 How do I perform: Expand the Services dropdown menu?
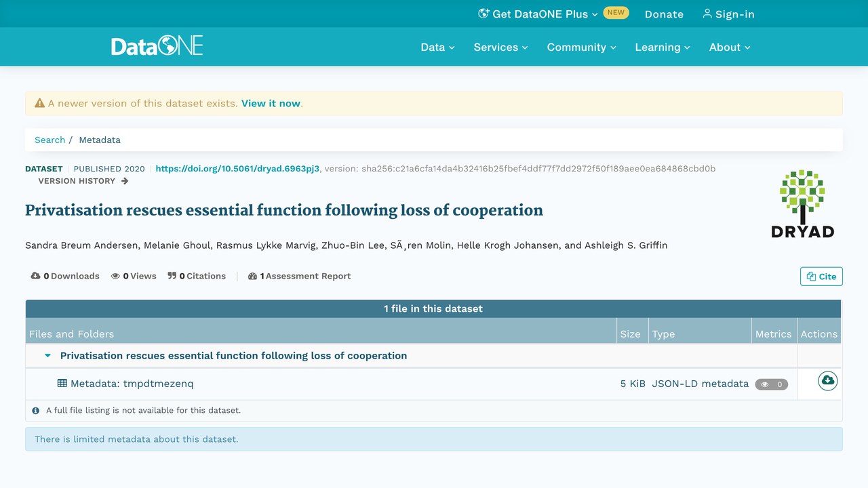click(500, 47)
